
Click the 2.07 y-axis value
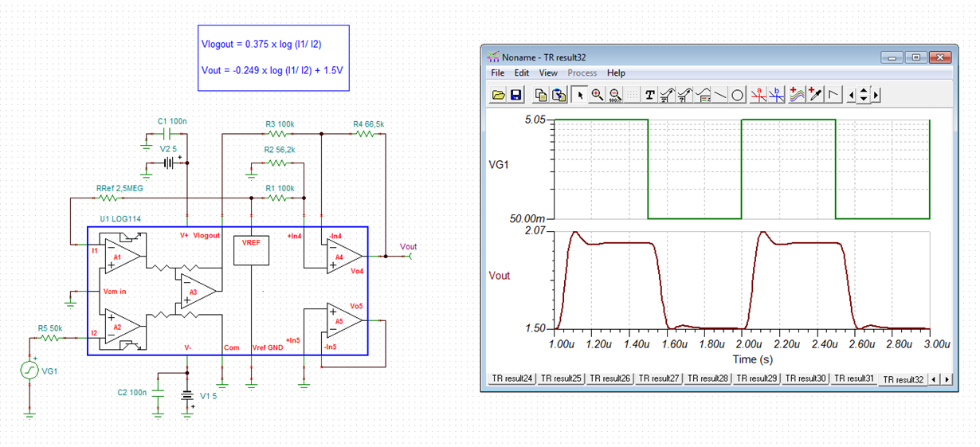click(x=536, y=230)
